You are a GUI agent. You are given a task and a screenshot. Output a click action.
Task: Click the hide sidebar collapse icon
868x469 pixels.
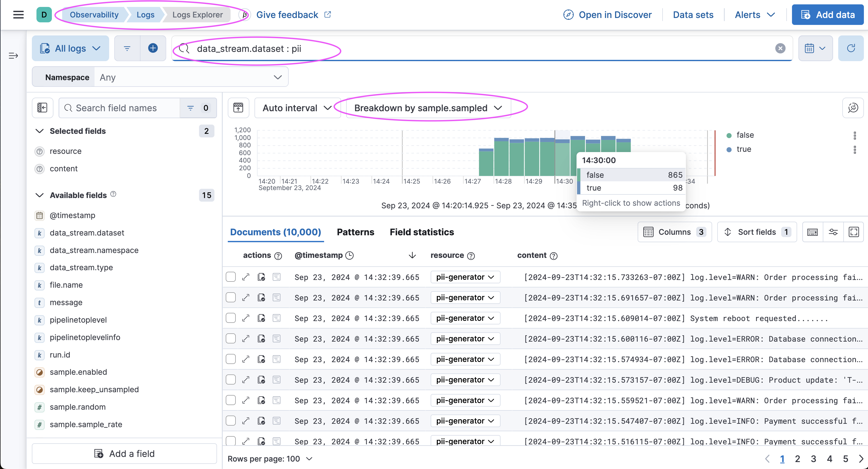42,108
